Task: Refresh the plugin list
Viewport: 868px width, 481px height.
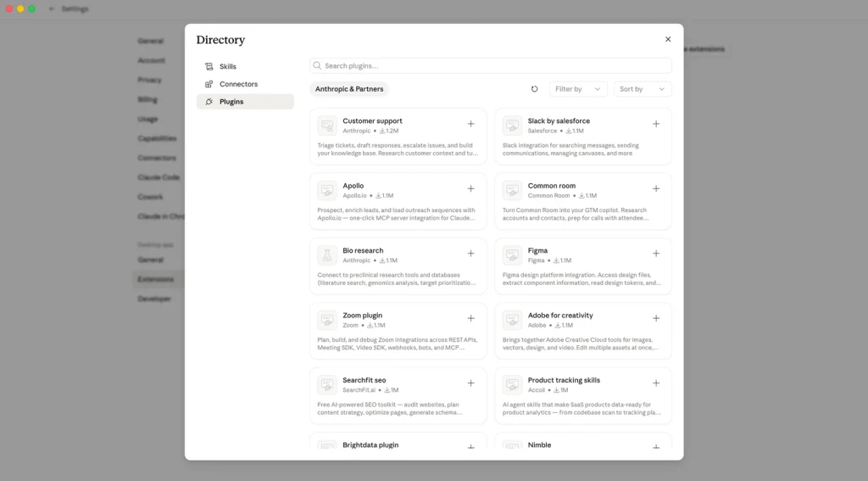Action: click(534, 89)
